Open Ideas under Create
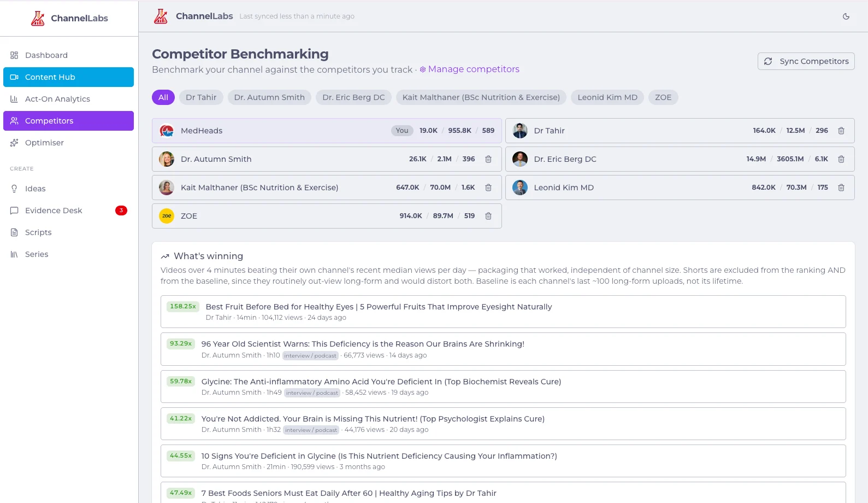The image size is (868, 503). [68, 189]
